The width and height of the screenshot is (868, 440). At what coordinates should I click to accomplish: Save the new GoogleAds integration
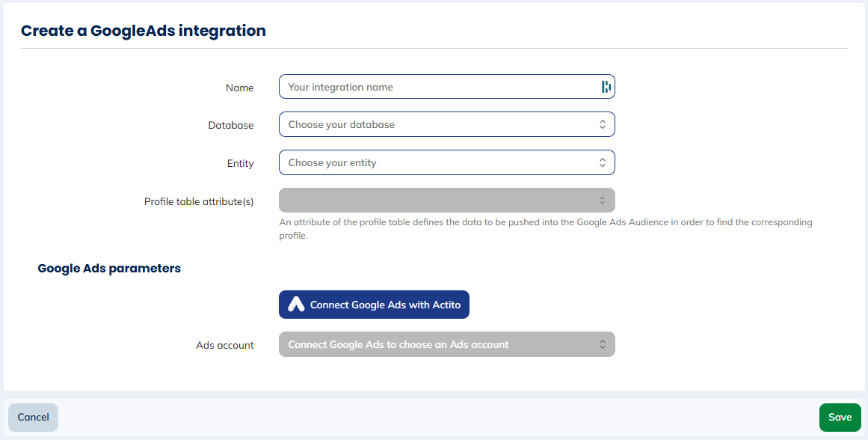click(x=840, y=417)
